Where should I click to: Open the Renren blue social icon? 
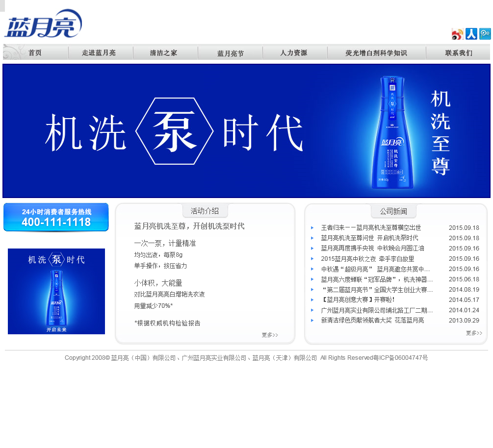471,34
